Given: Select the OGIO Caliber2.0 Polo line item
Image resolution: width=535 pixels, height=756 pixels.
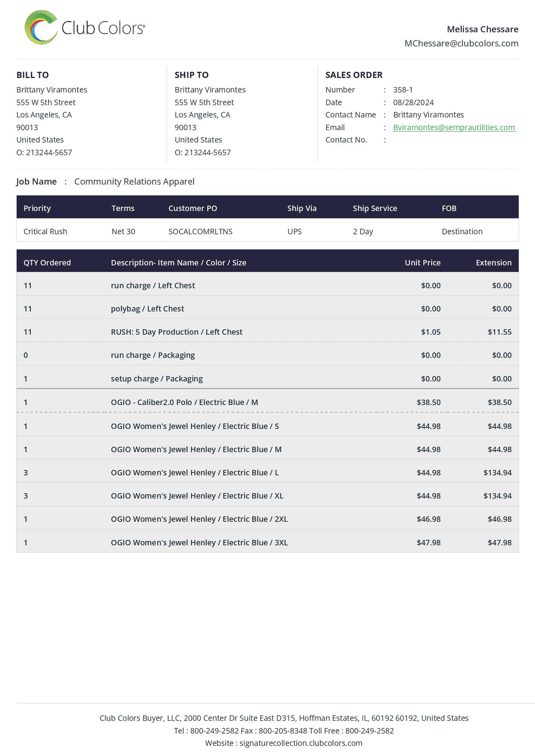Looking at the screenshot, I should tap(184, 402).
